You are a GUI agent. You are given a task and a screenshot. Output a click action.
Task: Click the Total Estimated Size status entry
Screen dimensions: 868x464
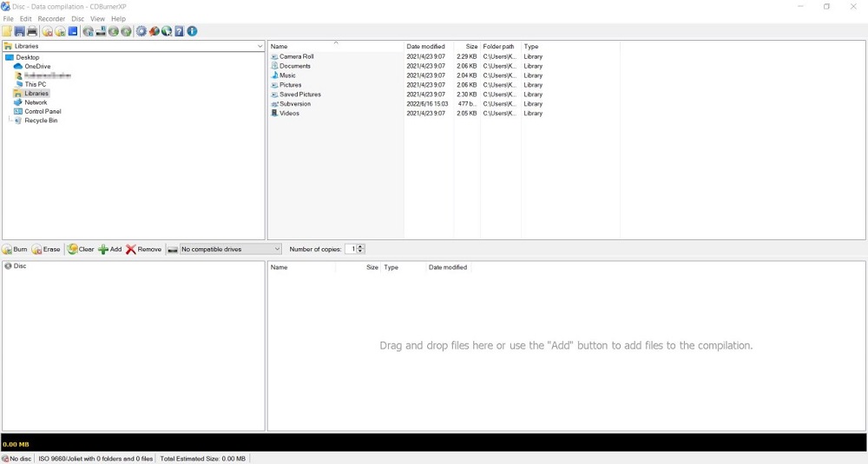202,459
